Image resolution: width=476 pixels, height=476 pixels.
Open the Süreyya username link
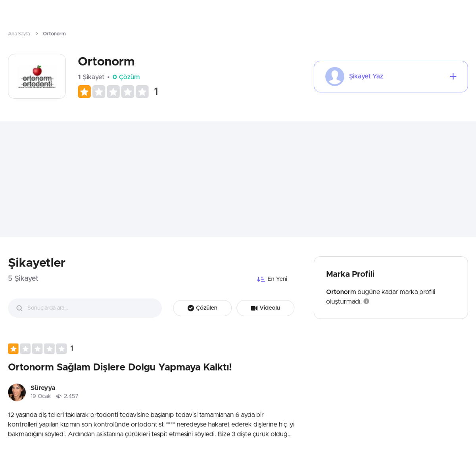[43, 388]
